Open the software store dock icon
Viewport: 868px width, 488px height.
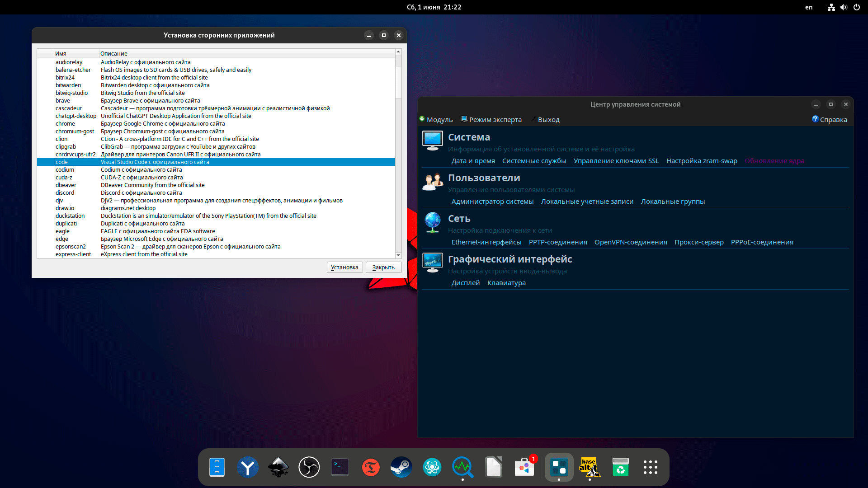pos(524,467)
